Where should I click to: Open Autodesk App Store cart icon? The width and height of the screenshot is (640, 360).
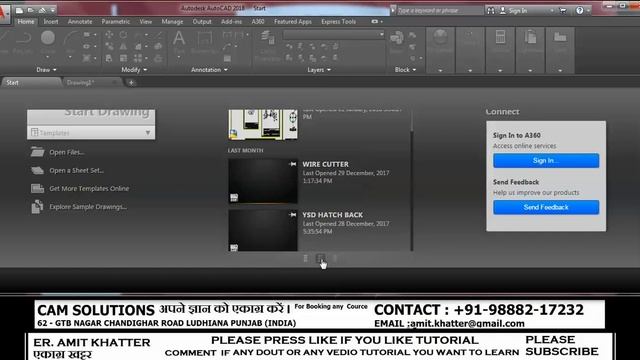pos(563,11)
